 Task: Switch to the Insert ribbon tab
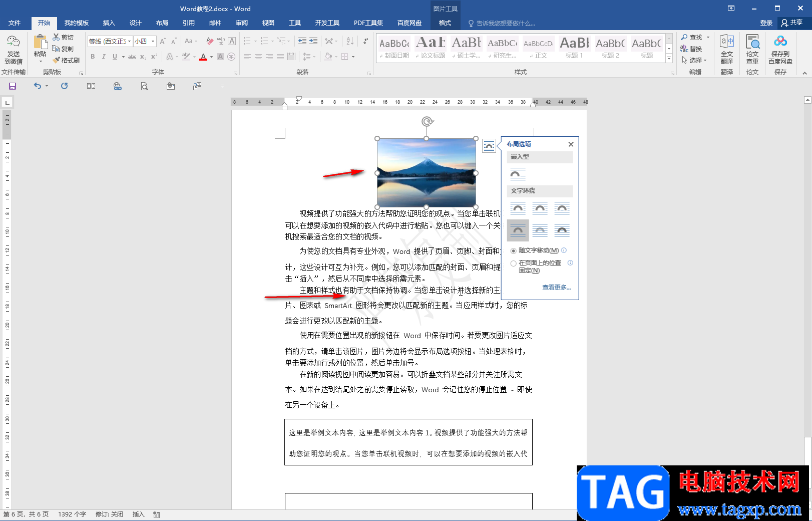click(109, 23)
